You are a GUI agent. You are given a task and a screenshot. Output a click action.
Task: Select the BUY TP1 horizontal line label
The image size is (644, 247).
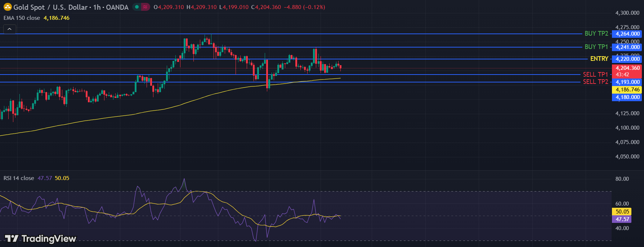596,47
